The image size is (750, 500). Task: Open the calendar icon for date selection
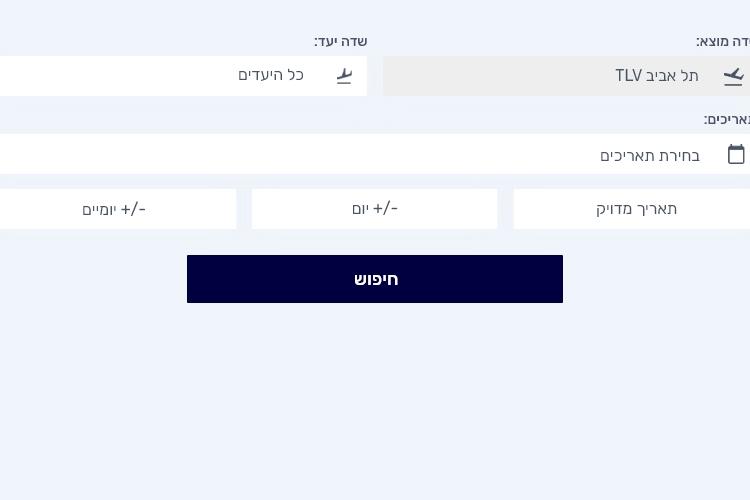[736, 154]
